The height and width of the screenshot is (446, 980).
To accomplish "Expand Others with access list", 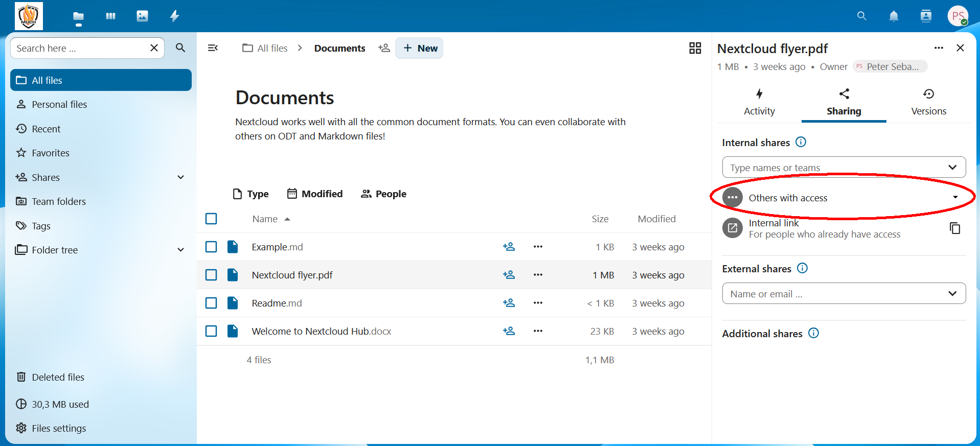I will pyautogui.click(x=955, y=198).
